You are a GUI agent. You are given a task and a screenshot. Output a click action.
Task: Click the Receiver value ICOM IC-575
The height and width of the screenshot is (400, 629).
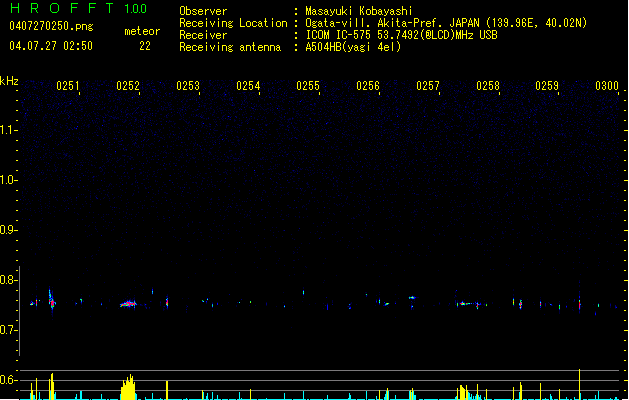click(x=339, y=35)
